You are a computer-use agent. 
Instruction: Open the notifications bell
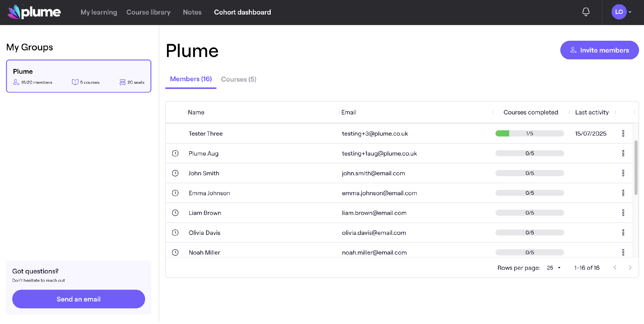pyautogui.click(x=586, y=12)
